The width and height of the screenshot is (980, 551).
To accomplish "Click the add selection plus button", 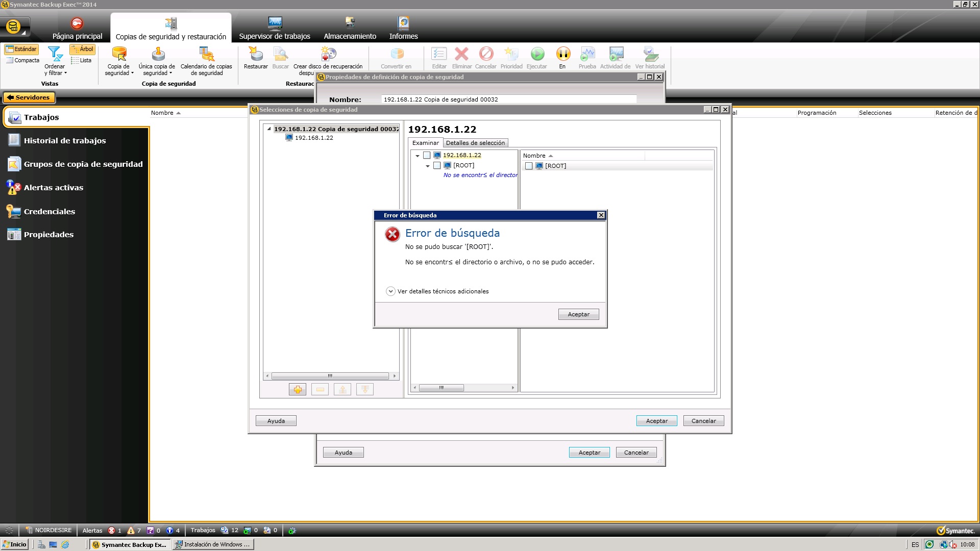I will (x=298, y=390).
